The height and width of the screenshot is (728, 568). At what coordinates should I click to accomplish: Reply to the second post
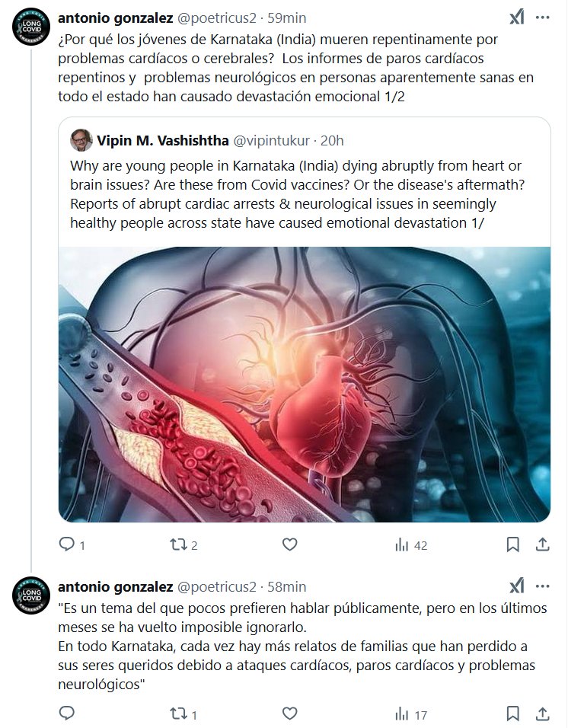point(66,714)
